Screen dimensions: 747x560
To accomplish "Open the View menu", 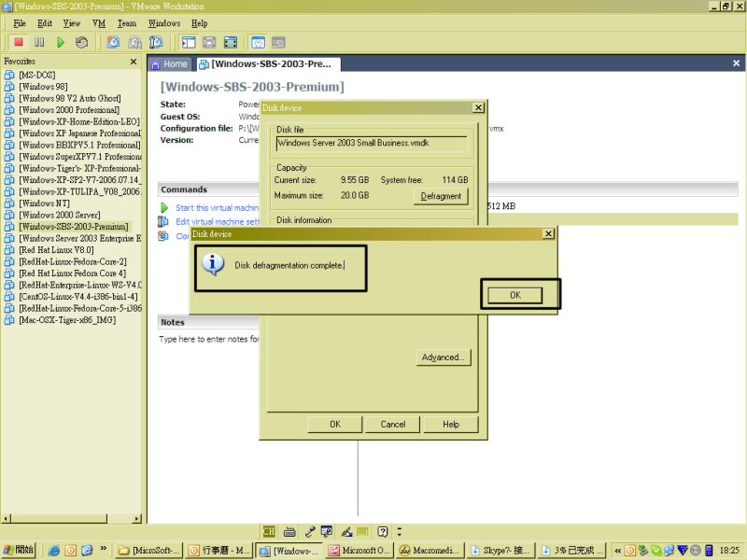I will click(72, 23).
